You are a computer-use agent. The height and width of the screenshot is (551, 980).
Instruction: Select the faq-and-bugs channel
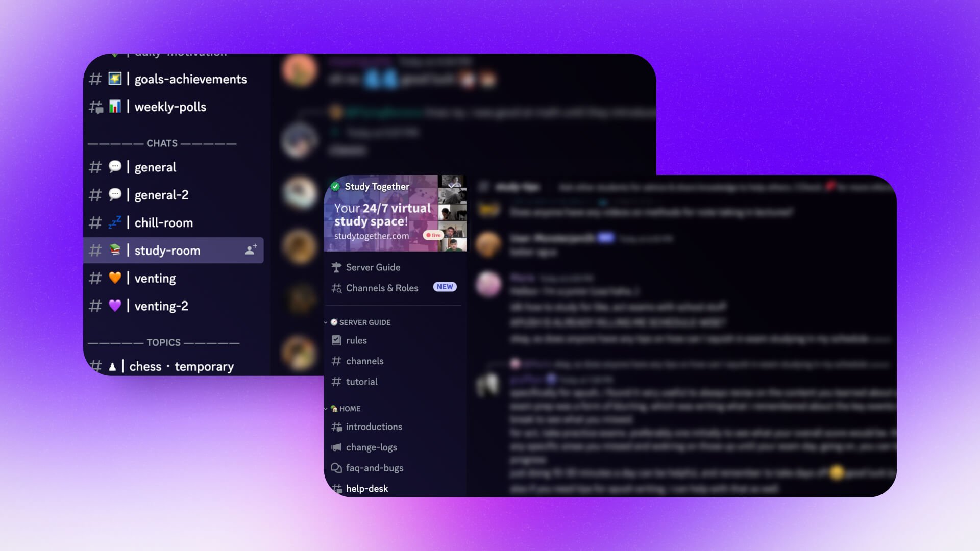[x=374, y=467]
